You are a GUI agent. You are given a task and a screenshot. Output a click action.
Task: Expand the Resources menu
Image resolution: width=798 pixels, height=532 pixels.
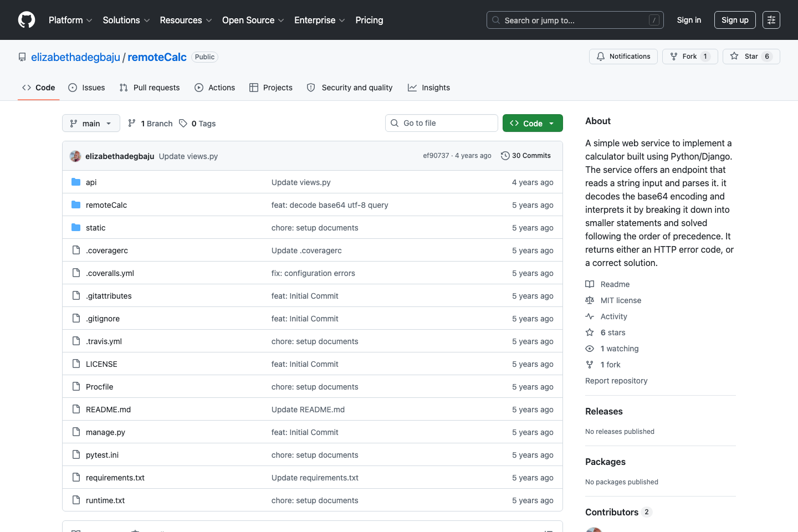pos(185,20)
